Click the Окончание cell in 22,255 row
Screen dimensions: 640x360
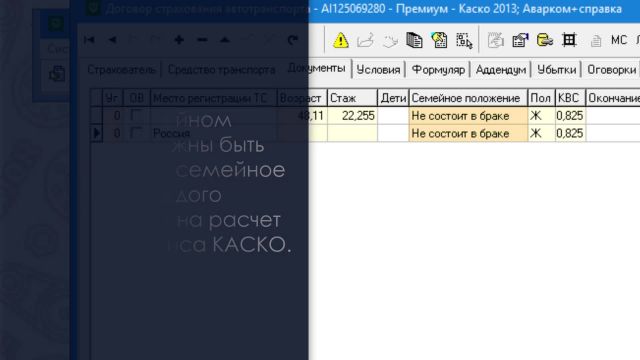click(x=613, y=116)
